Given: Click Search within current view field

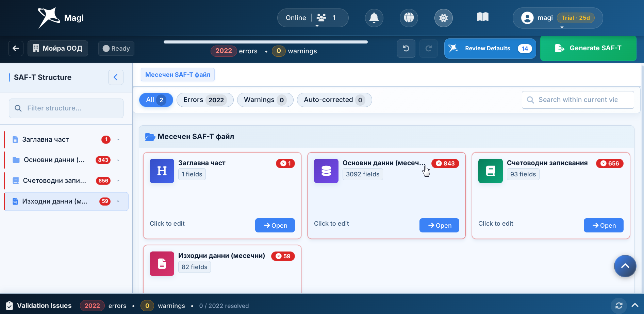Looking at the screenshot, I should [x=578, y=100].
